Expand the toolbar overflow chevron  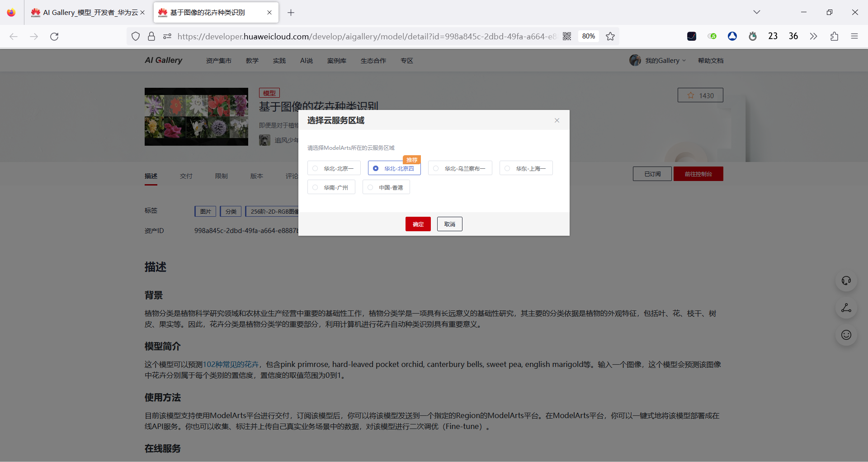813,36
